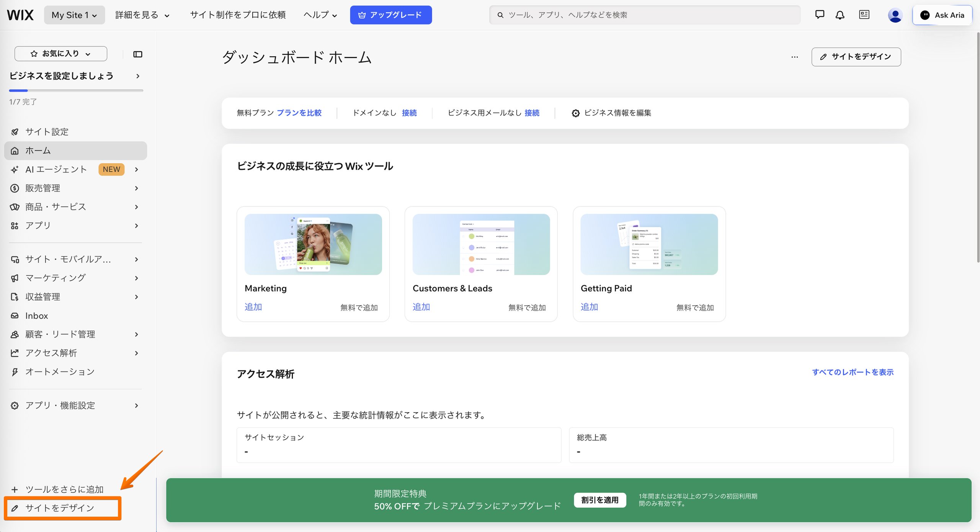Open the user profile avatar

(x=895, y=15)
